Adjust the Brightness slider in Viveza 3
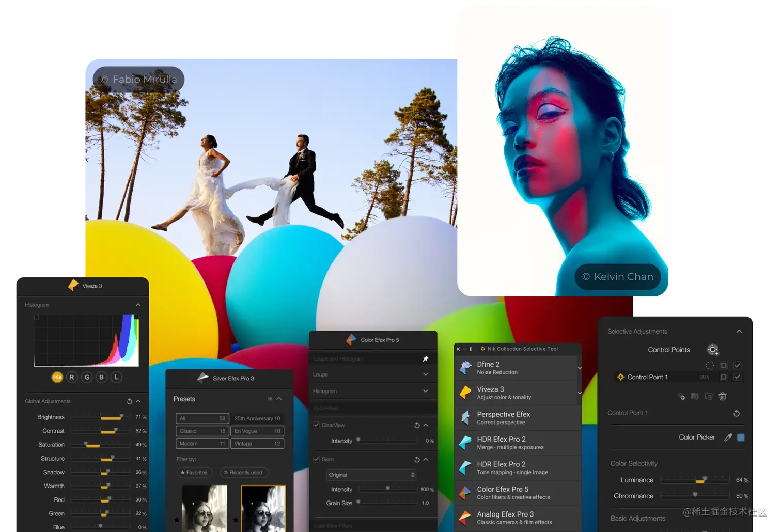The width and height of the screenshot is (781, 532). [x=100, y=417]
